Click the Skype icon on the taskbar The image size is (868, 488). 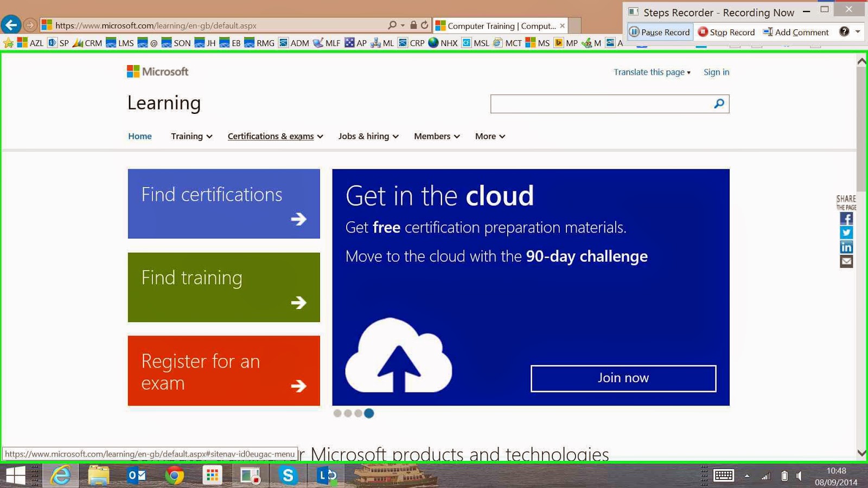pyautogui.click(x=288, y=475)
